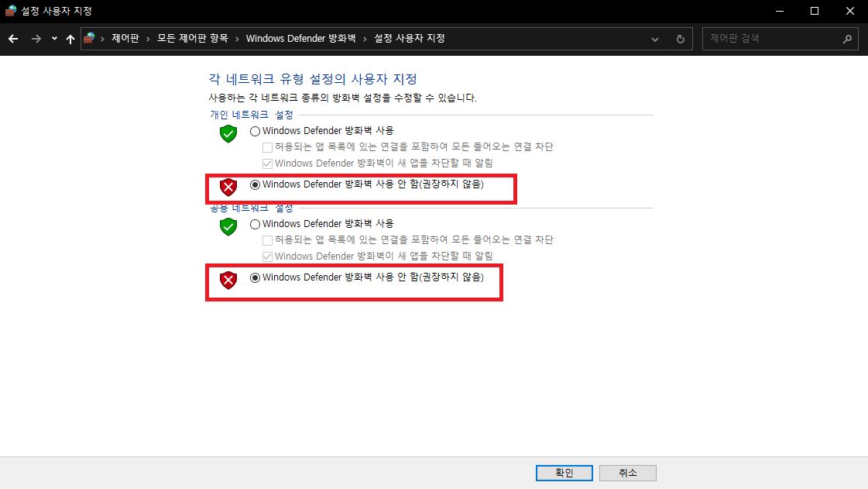The width and height of the screenshot is (868, 489).
Task: Click green shield icon in 개인 네트워크 section
Action: (x=228, y=133)
